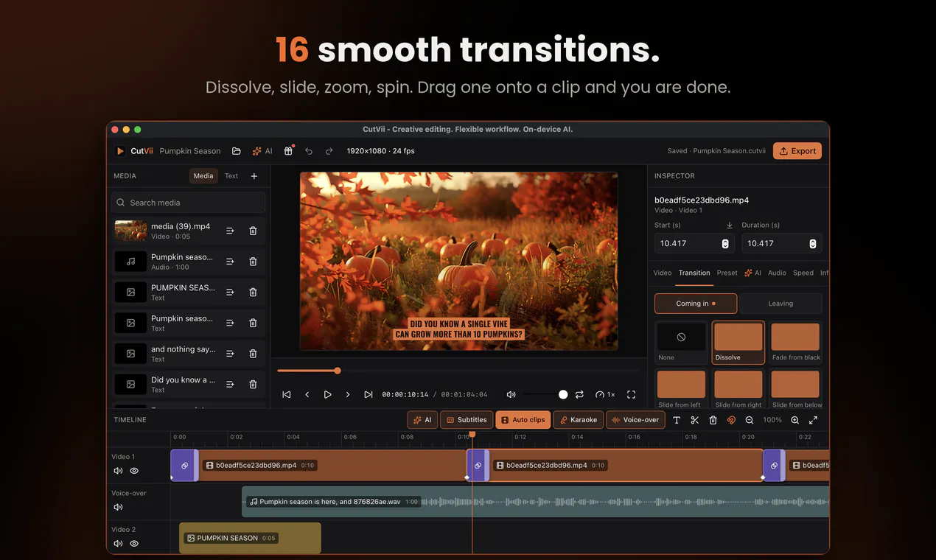Open the timeline AI button
Screen dimensions: 936x560
423,420
